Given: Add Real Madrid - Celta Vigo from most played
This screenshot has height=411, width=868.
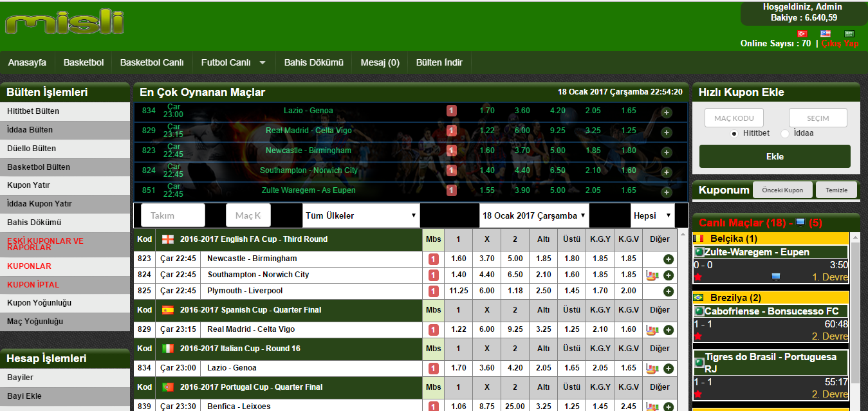Looking at the screenshot, I should (667, 132).
